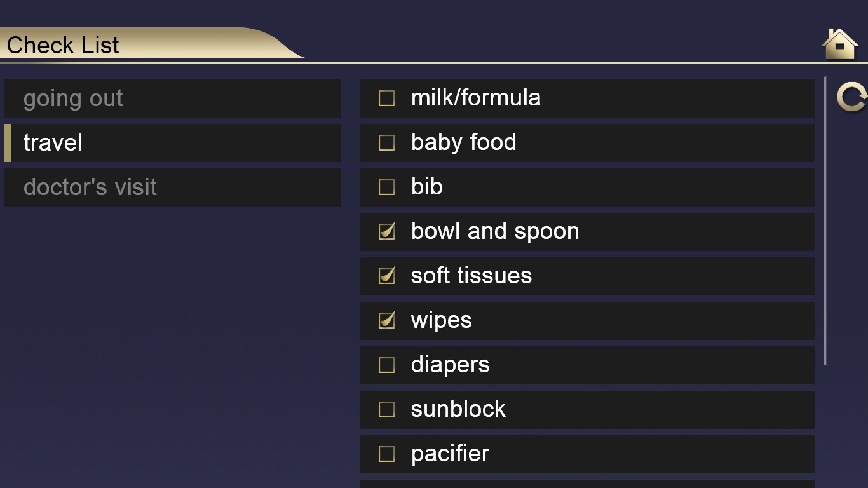Check the diapers checkbox
Image resolution: width=868 pixels, height=488 pixels.
[386, 365]
